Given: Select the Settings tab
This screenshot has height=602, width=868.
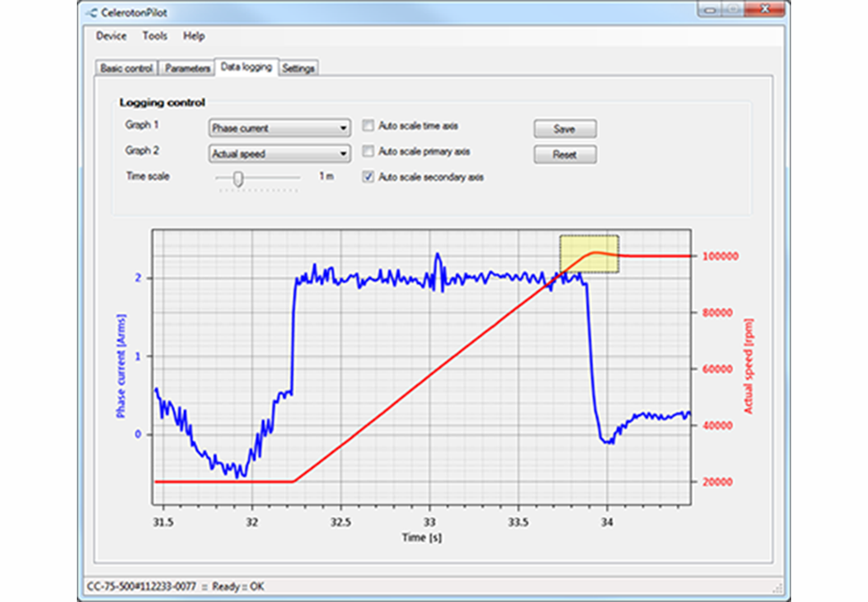Looking at the screenshot, I should 298,69.
